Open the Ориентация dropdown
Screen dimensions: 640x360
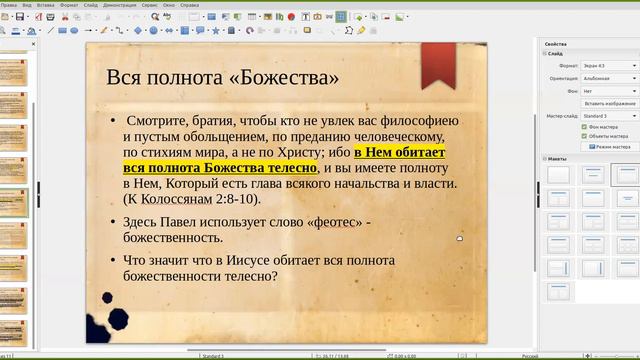(609, 78)
